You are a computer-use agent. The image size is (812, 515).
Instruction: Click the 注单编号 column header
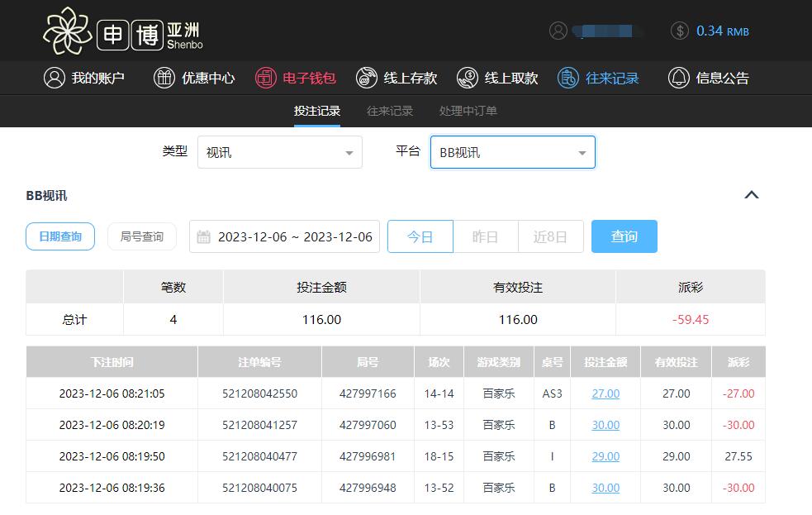(259, 361)
